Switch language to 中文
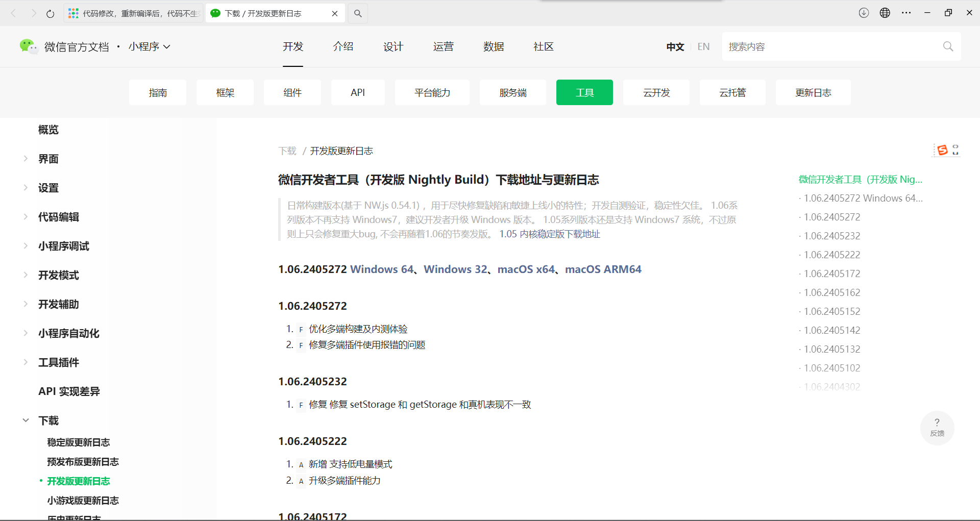The height and width of the screenshot is (521, 980). [675, 46]
